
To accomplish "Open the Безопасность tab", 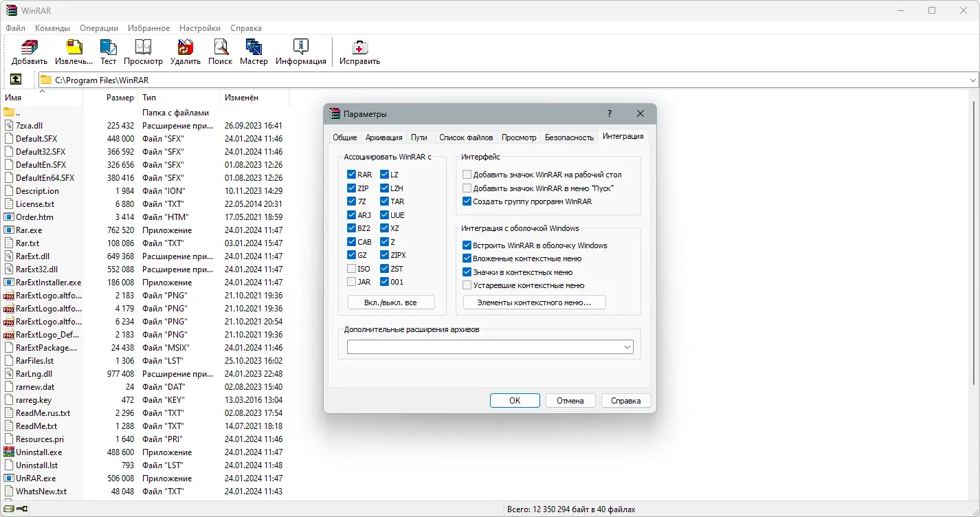I will pyautogui.click(x=569, y=137).
